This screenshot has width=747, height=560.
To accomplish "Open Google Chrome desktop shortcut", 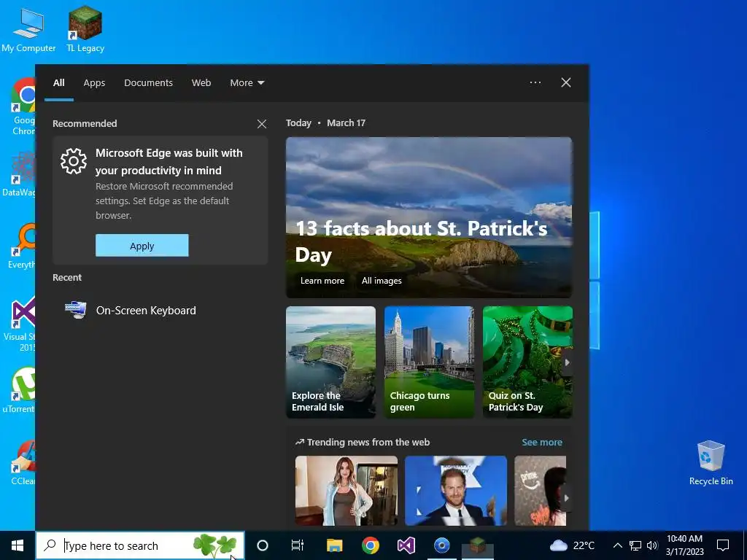I will (23, 106).
